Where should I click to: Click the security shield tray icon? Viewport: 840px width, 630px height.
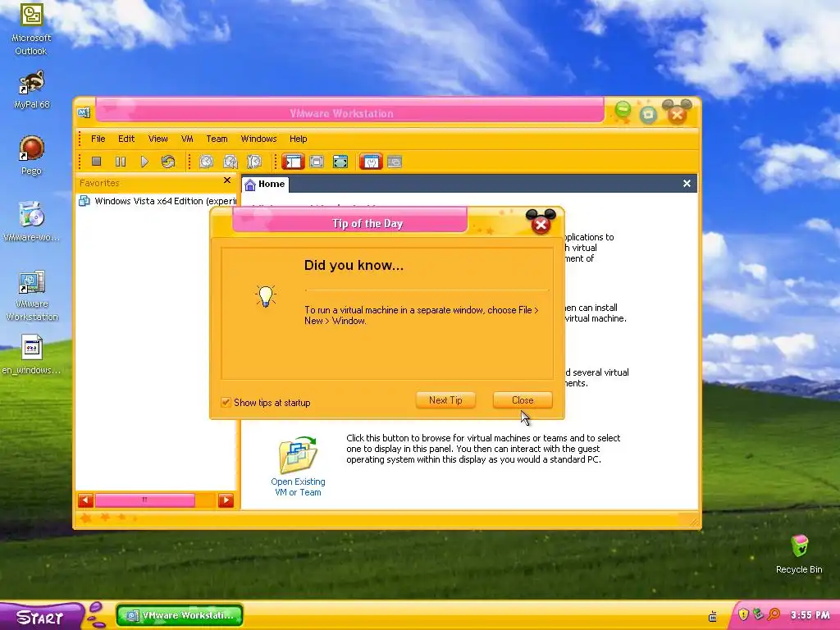[x=743, y=614]
